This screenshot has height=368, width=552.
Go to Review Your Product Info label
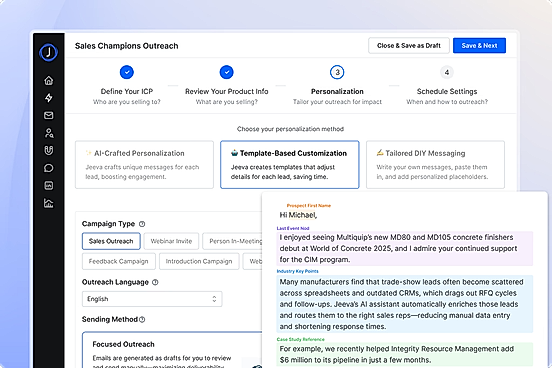click(227, 92)
